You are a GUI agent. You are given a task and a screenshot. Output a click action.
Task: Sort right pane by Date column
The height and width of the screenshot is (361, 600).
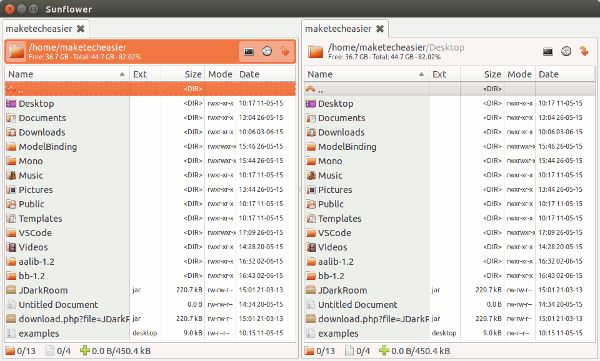click(x=565, y=74)
